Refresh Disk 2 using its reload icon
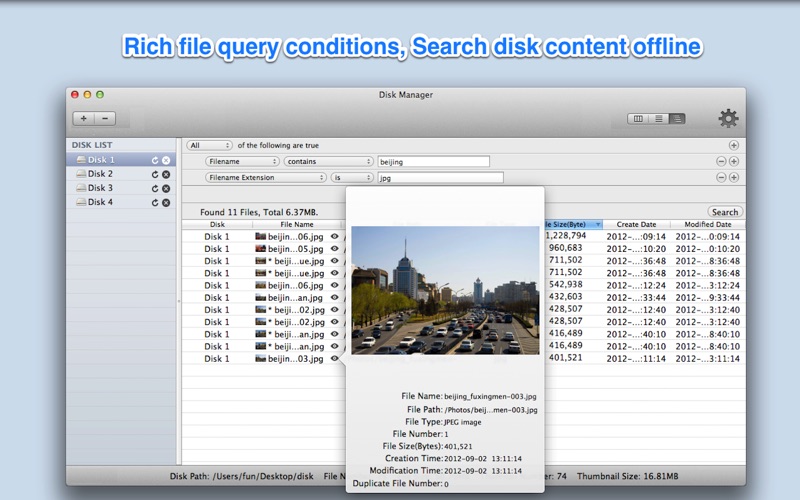The image size is (800, 500). pos(155,174)
